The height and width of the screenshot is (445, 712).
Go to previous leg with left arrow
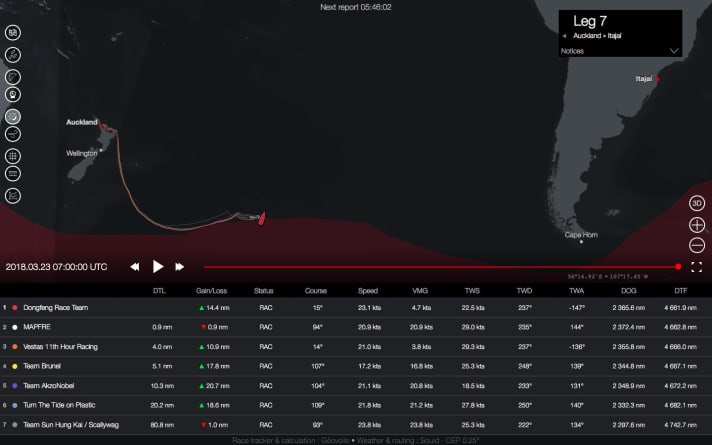point(564,36)
